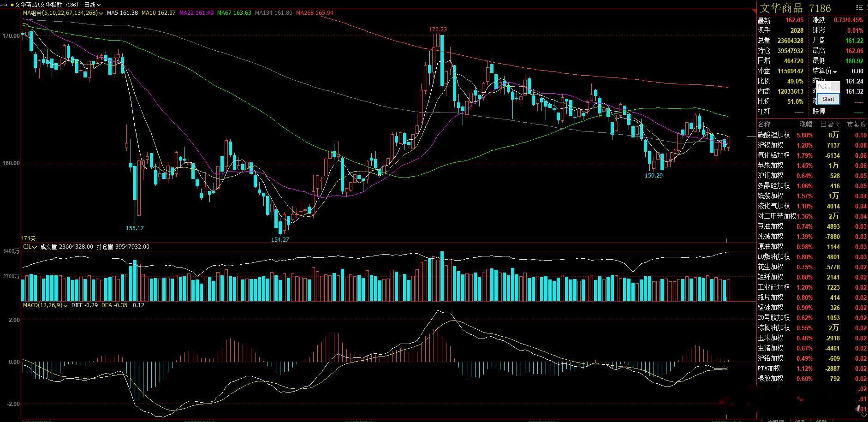This screenshot has height=422, width=868.
Task: Select the 对二甲苯加权 row
Action: coord(812,216)
